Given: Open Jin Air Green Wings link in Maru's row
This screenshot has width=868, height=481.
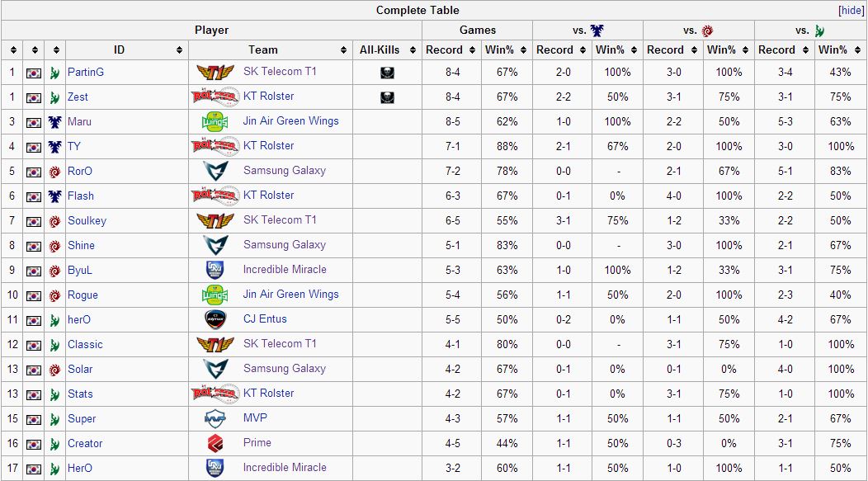Looking at the screenshot, I should [x=290, y=121].
